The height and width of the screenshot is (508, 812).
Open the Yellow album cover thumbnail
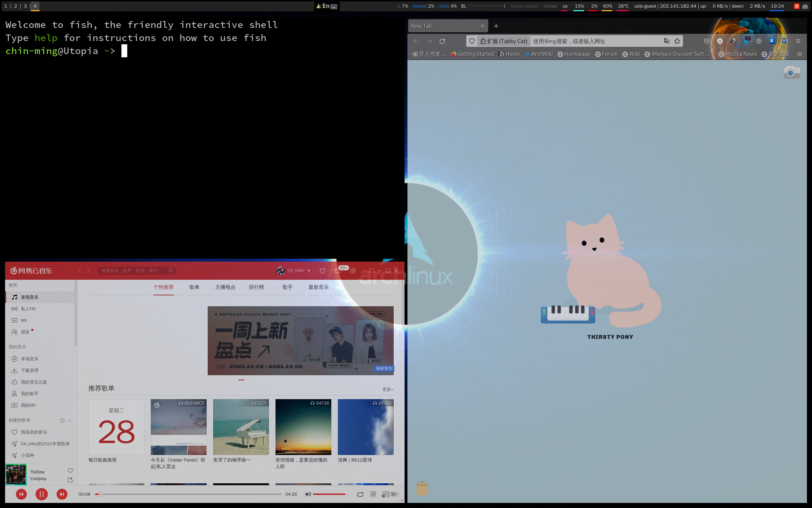(16, 475)
